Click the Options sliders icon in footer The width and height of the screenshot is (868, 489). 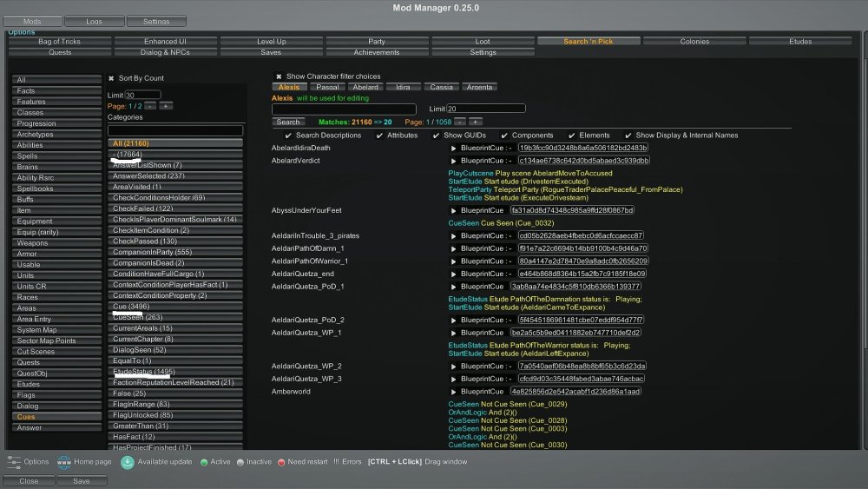tap(13, 462)
